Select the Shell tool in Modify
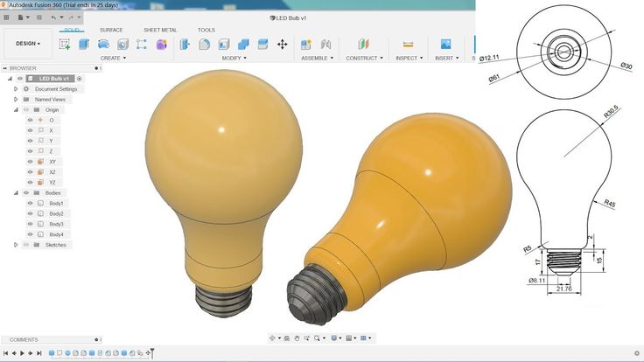Image resolution: width=644 pixels, height=362 pixels. pyautogui.click(x=224, y=44)
